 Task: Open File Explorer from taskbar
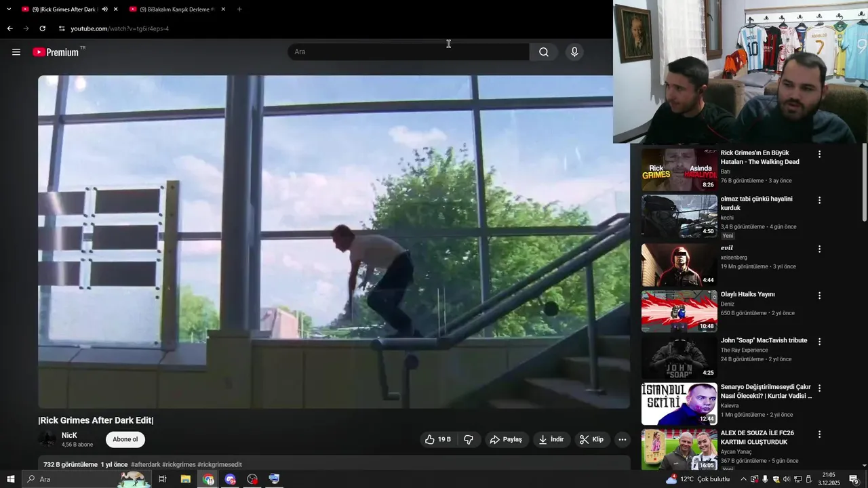point(185,479)
